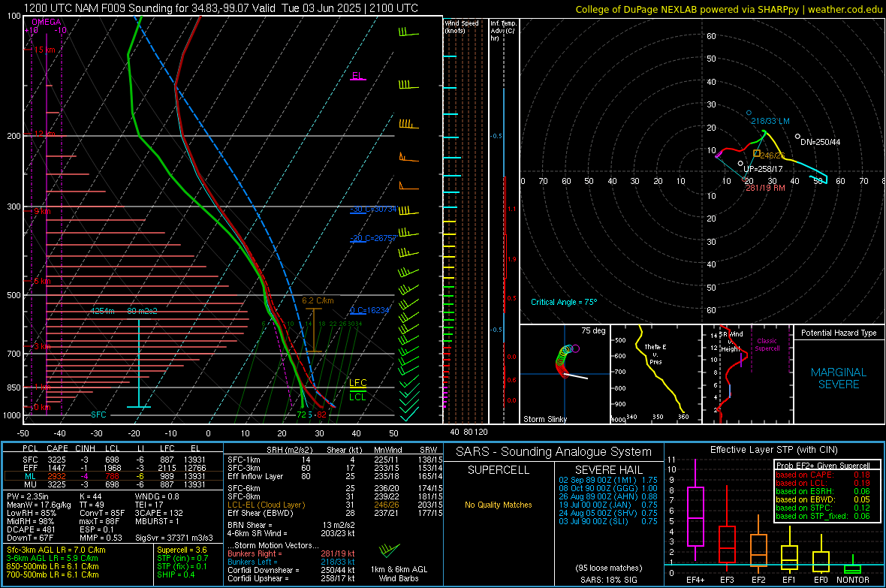Click the -20 C=26757 height label
886x588 pixels.
[373, 238]
